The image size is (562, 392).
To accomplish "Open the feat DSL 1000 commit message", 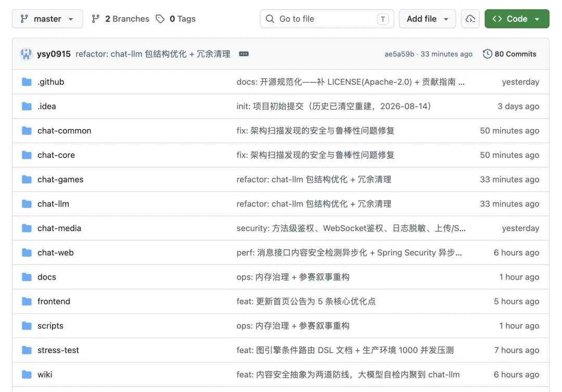I will 345,350.
